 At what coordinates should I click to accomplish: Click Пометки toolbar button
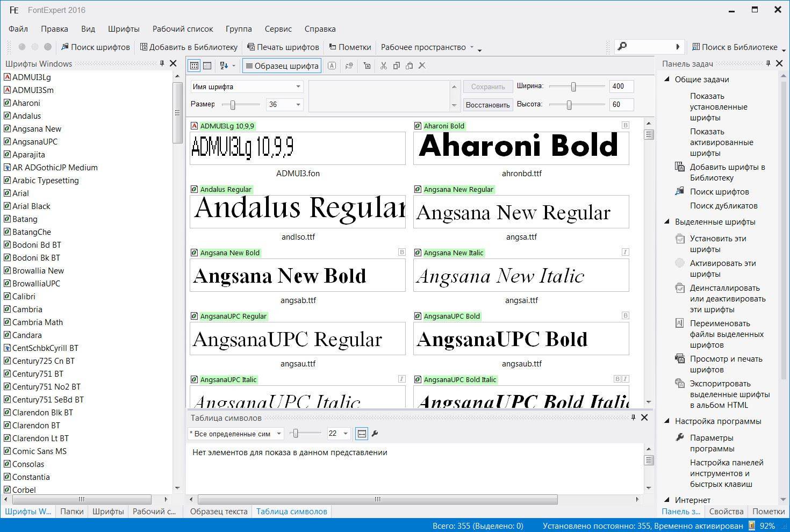pos(350,47)
